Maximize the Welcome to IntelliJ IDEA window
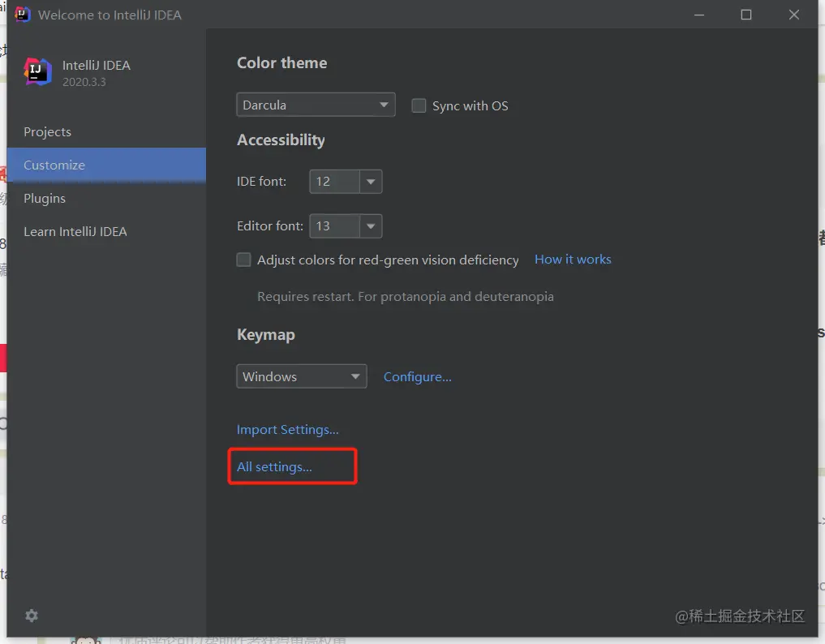 pos(746,15)
